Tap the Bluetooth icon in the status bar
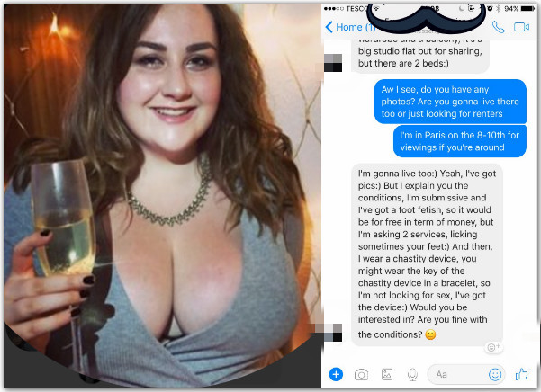 [498, 9]
